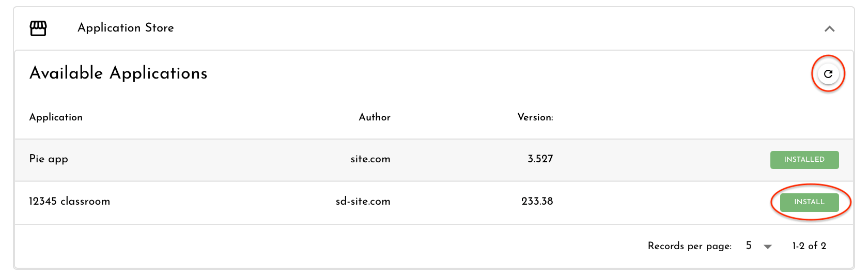Select the Pie app row name
This screenshot has height=276, width=868.
click(49, 159)
